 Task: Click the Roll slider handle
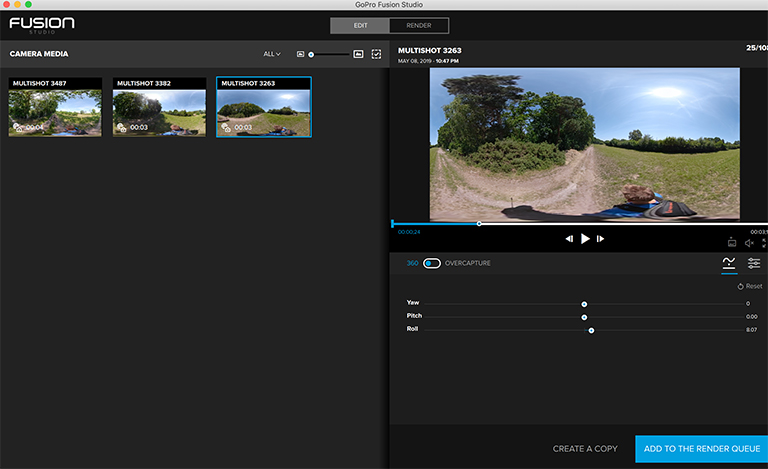591,331
